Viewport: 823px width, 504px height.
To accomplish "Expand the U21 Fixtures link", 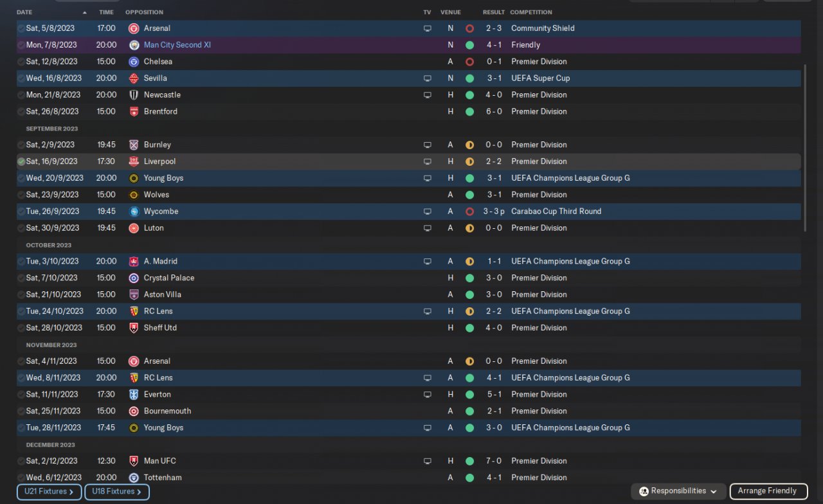I will pyautogui.click(x=49, y=492).
